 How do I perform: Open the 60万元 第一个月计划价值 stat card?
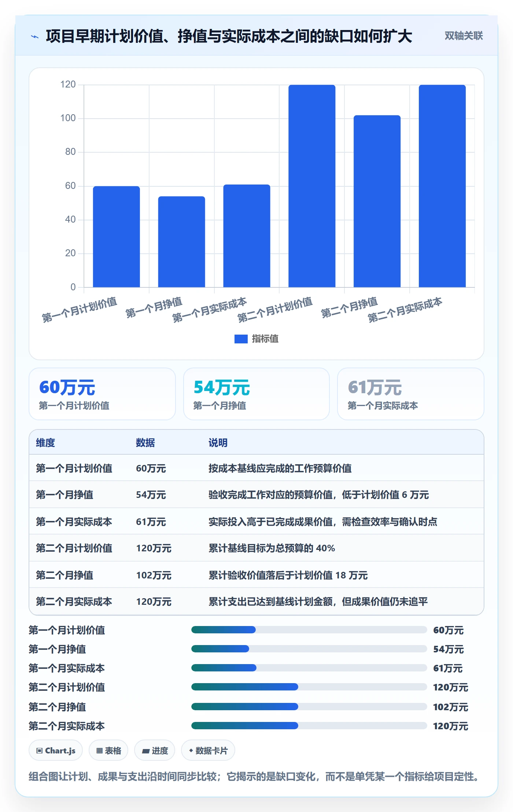click(102, 394)
